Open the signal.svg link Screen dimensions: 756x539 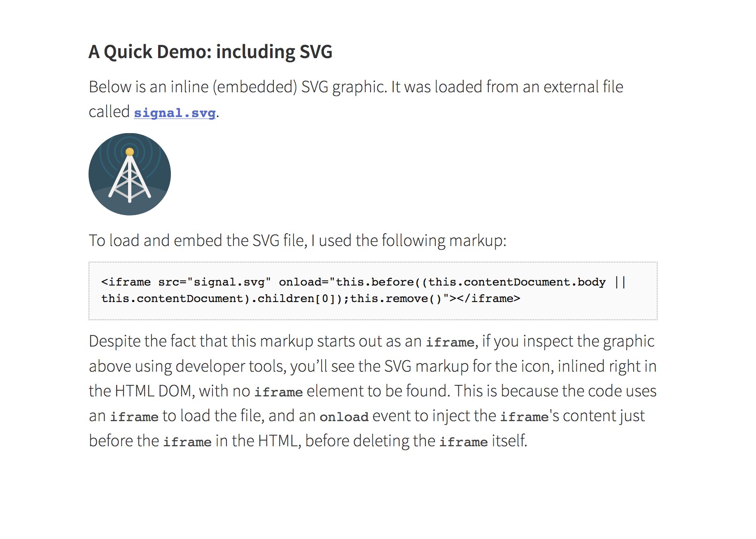click(x=175, y=113)
